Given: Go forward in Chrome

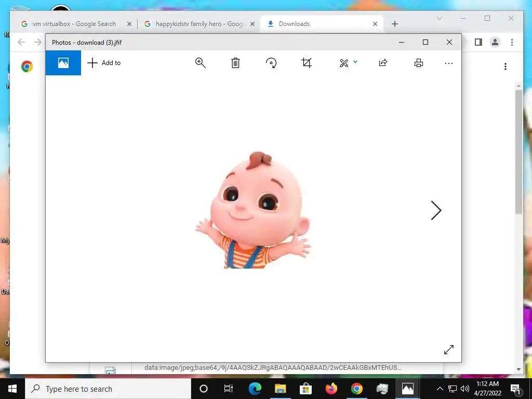Looking at the screenshot, I should point(37,42).
